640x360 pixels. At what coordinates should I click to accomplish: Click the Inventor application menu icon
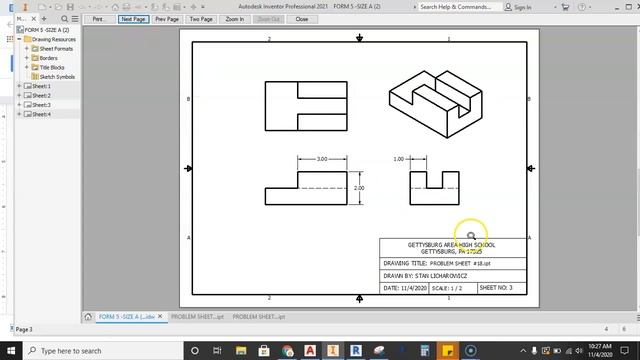pyautogui.click(x=25, y=7)
